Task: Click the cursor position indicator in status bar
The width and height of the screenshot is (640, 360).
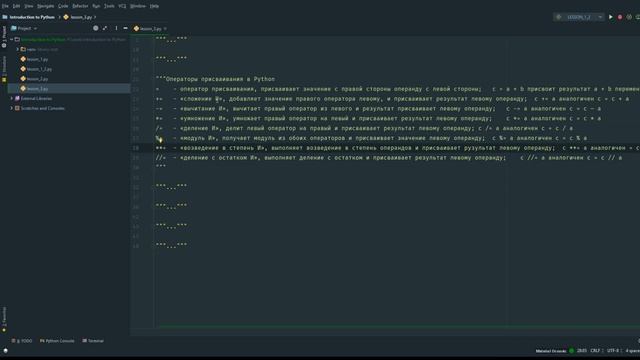Action: coord(582,351)
